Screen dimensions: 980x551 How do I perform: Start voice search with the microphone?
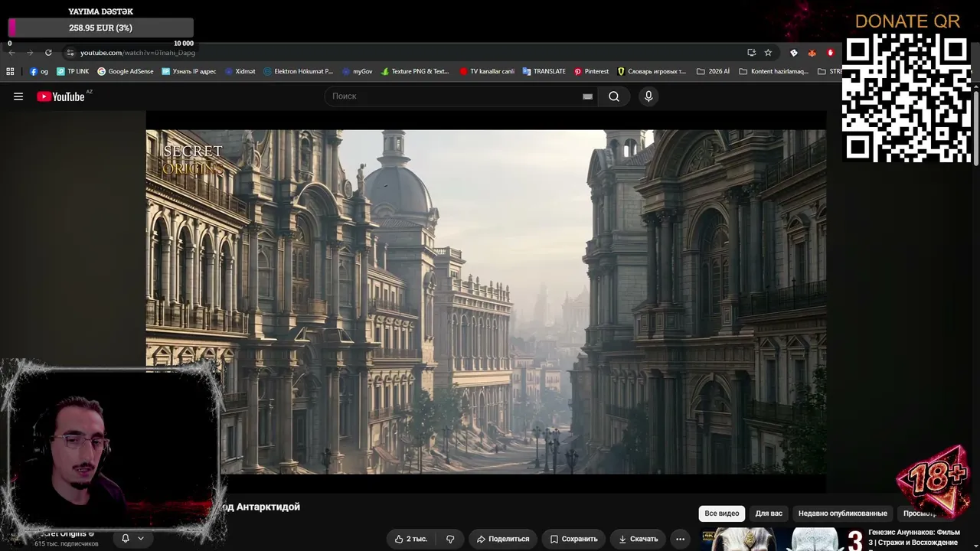pos(648,96)
